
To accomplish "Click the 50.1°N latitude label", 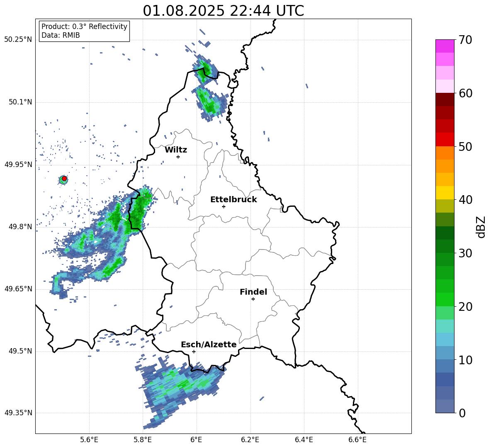I will tap(20, 102).
